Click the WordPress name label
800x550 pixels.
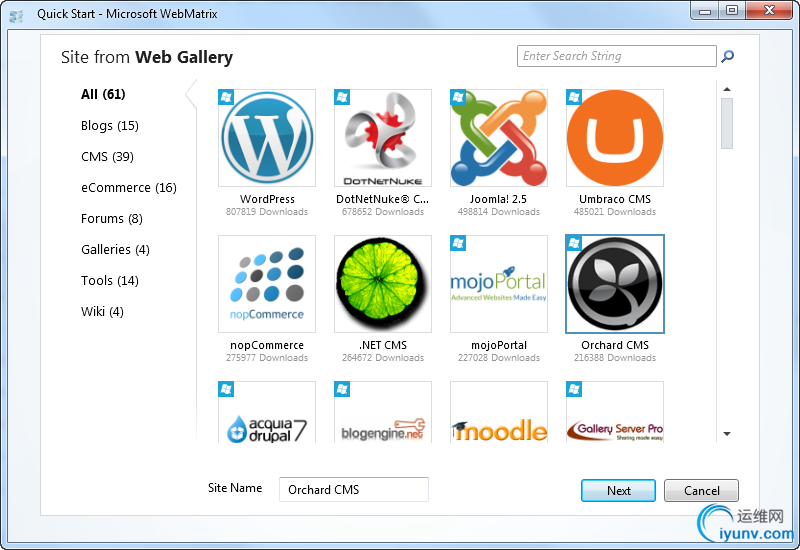(267, 199)
